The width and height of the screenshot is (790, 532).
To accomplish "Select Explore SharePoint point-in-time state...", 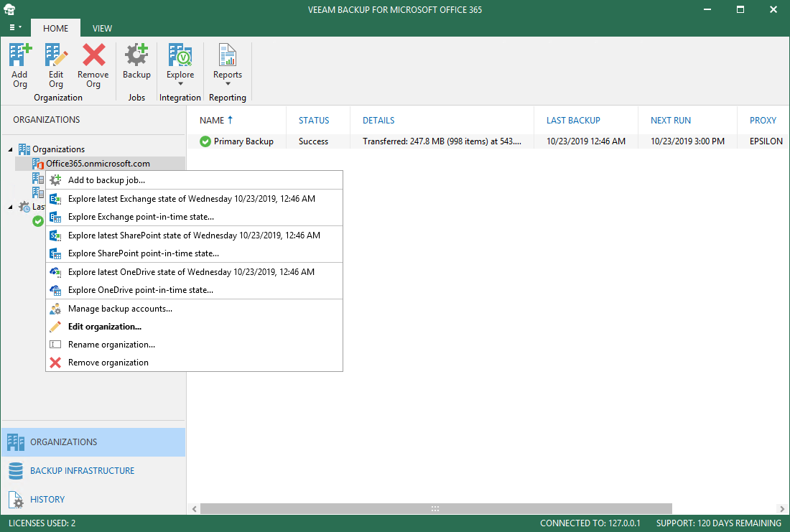I will click(195, 253).
